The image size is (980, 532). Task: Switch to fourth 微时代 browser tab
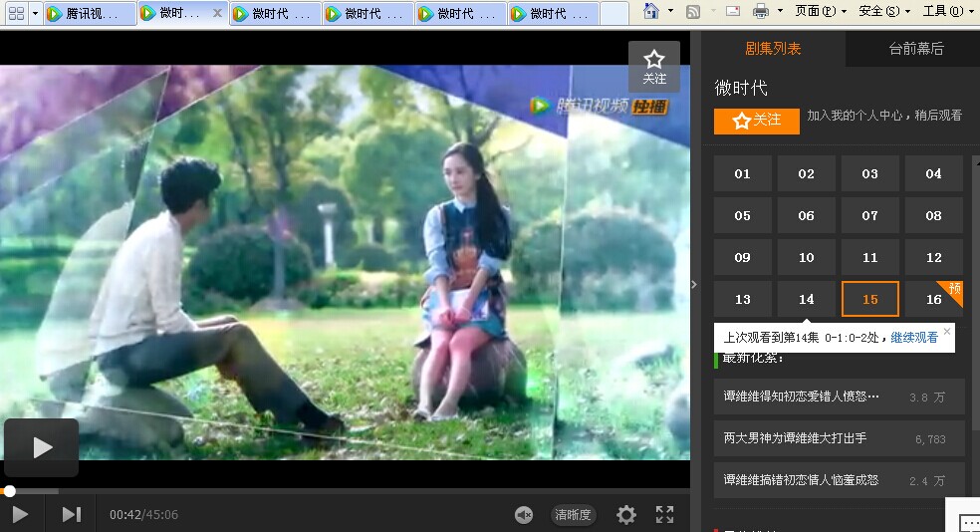click(x=368, y=13)
